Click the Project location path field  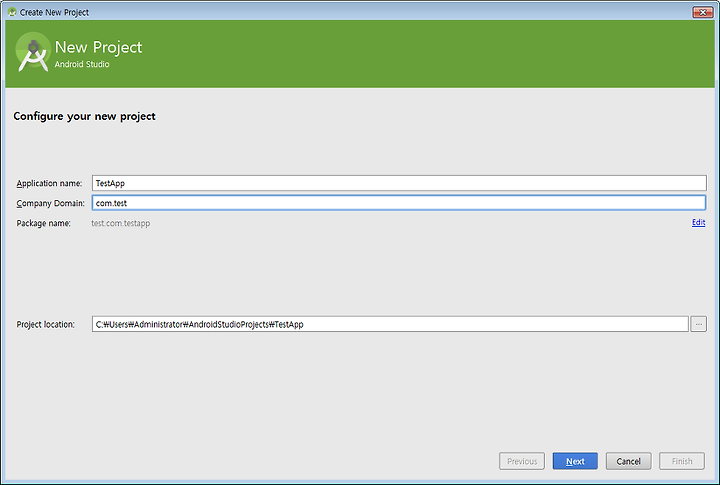point(390,324)
